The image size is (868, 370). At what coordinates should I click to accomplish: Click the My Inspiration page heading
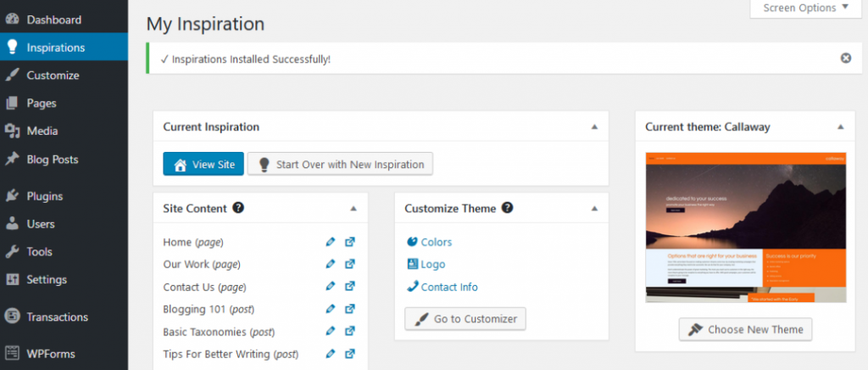[205, 24]
